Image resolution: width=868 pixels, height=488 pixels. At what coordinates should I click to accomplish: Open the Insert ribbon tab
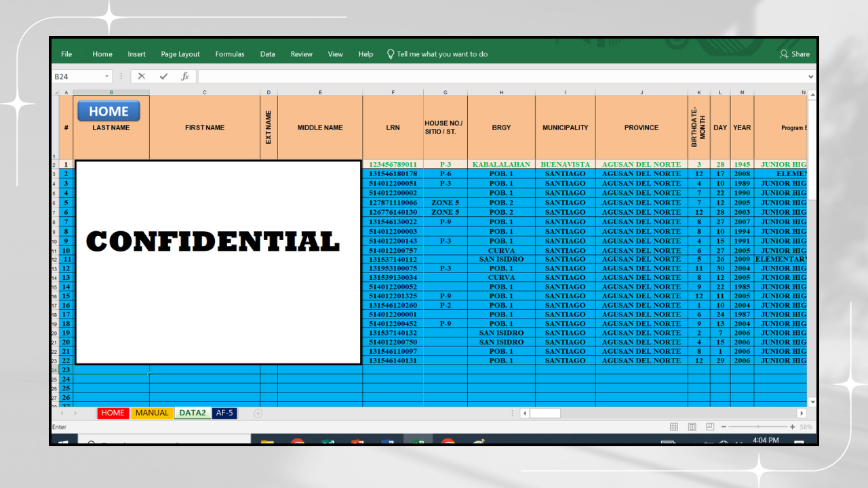136,54
